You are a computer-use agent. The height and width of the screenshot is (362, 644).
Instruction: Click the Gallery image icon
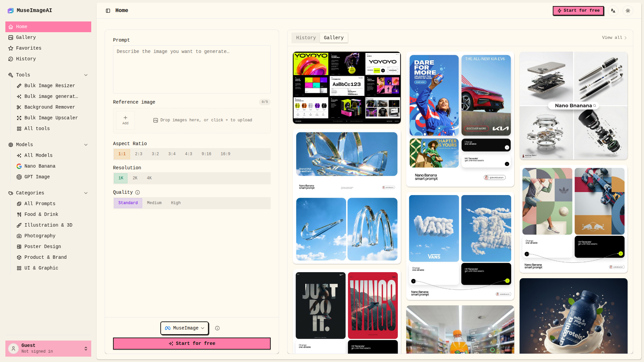pos(11,38)
